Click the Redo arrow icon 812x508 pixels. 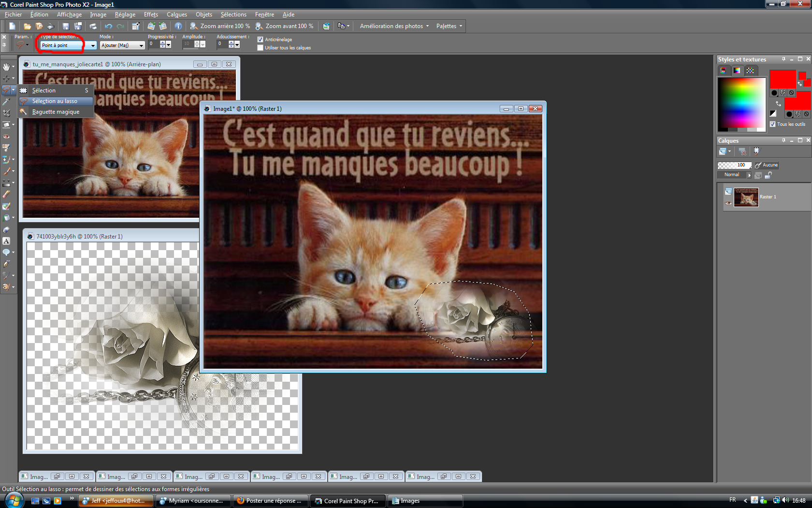[120, 26]
